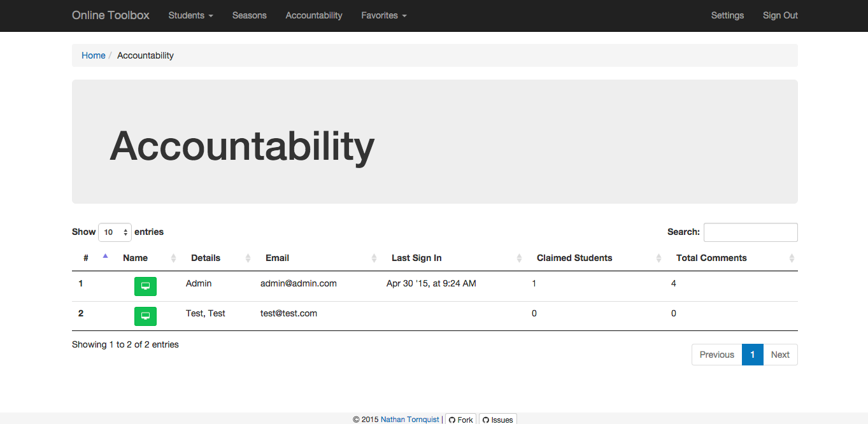
Task: Sort table by Name column arrows
Action: (x=174, y=258)
